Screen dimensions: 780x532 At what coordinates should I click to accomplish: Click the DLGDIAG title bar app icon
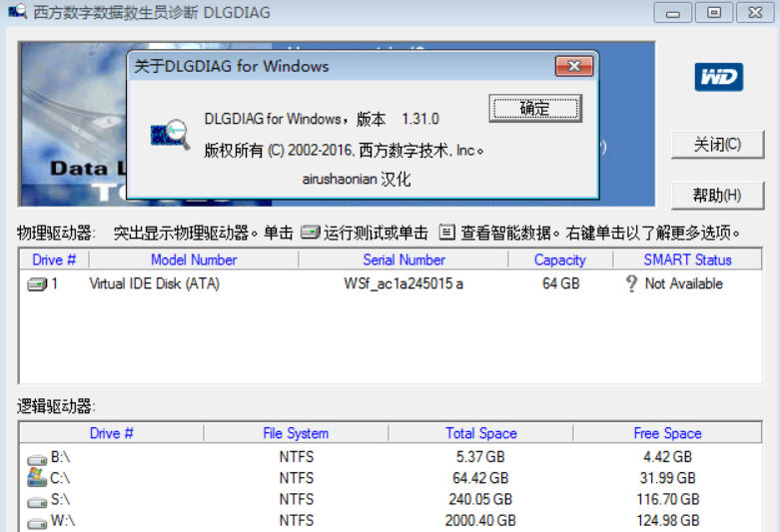point(17,11)
